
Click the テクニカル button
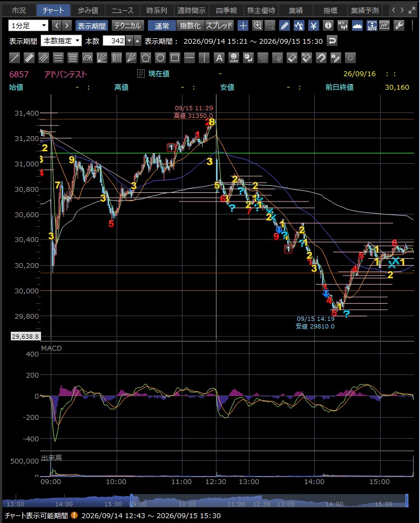(x=127, y=26)
